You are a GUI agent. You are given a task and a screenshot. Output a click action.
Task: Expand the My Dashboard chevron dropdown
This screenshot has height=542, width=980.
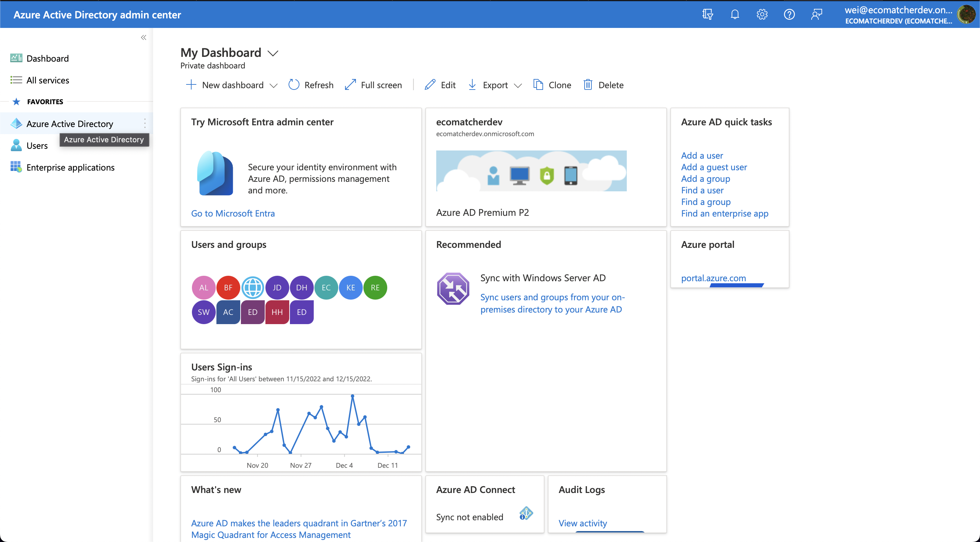tap(273, 53)
